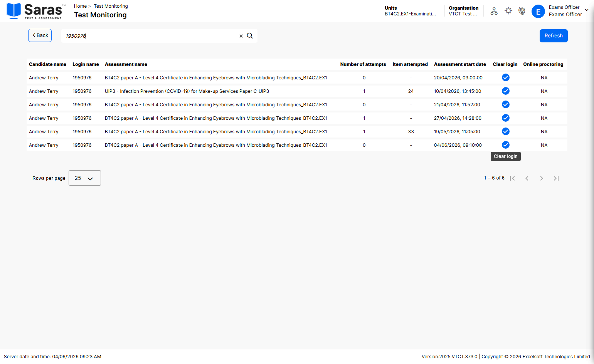The width and height of the screenshot is (594, 364).
Task: Expand the Exams Officer profile menu chevron
Action: (587, 10)
